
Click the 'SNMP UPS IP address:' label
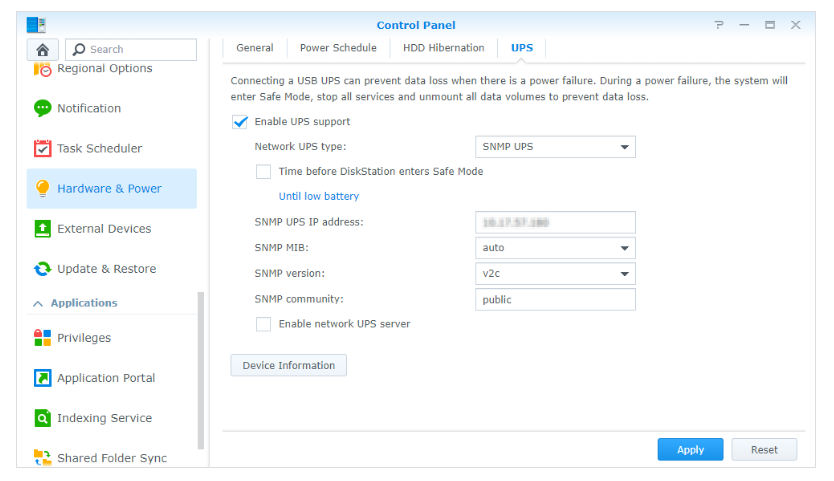[309, 222]
